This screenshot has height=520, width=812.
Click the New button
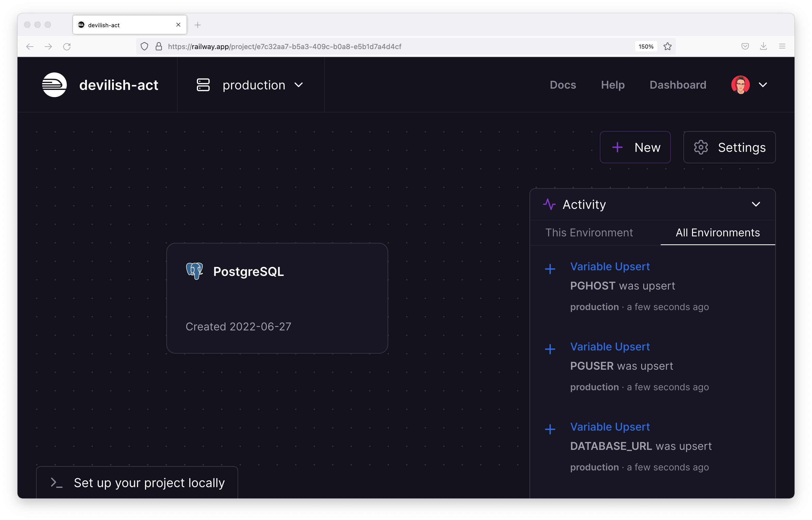[635, 147]
